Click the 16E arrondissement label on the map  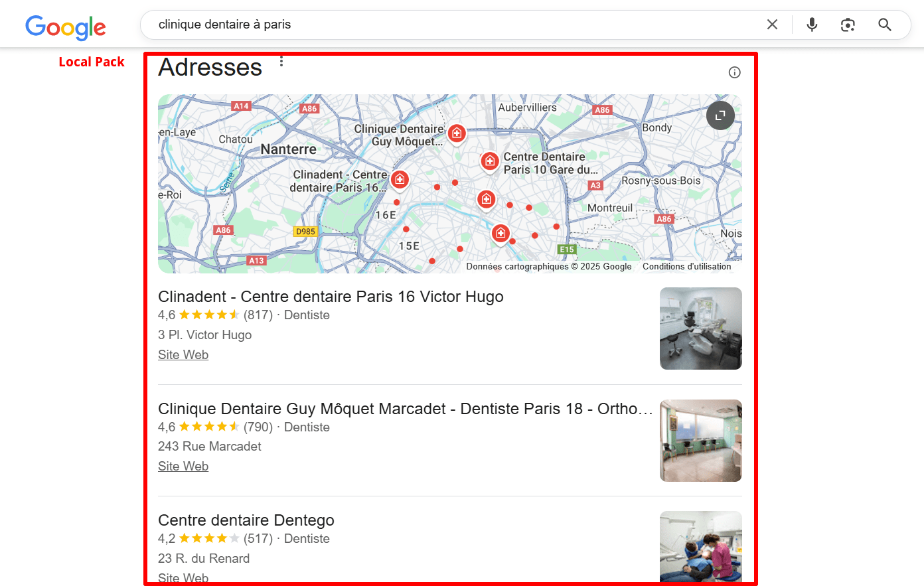pos(386,215)
